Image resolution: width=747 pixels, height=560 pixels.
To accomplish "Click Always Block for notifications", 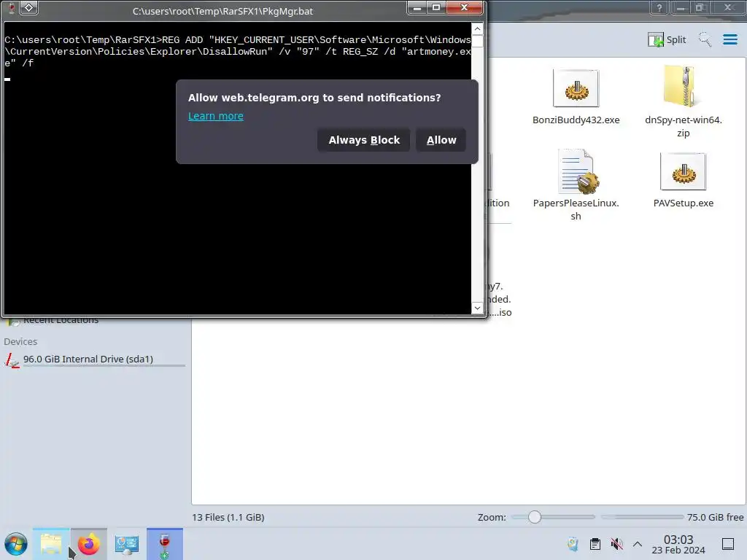I will pyautogui.click(x=363, y=140).
